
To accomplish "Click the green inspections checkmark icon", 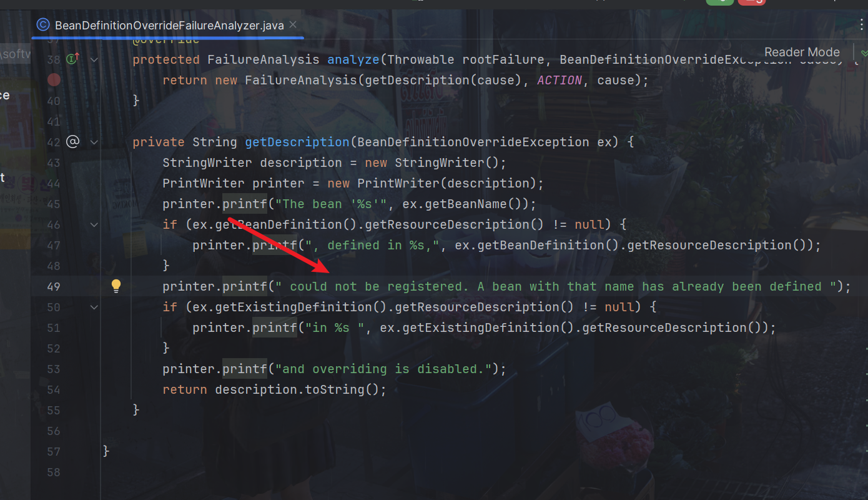I will tap(864, 53).
